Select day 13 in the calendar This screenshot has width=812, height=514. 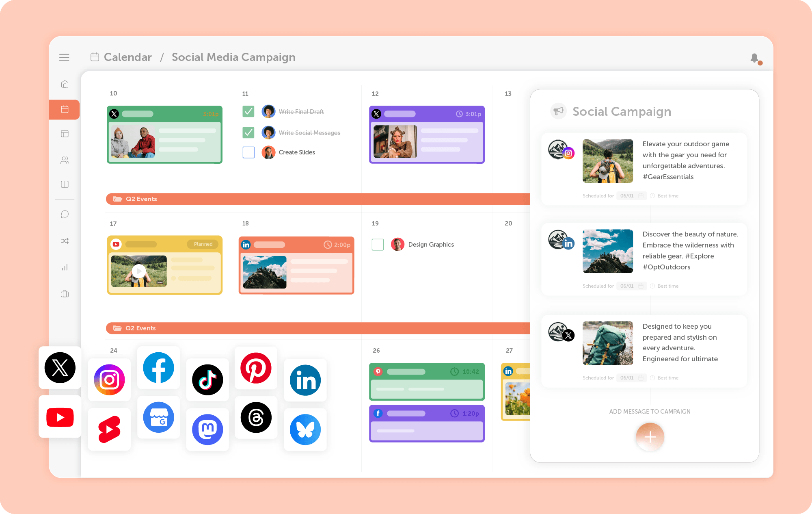(x=508, y=94)
